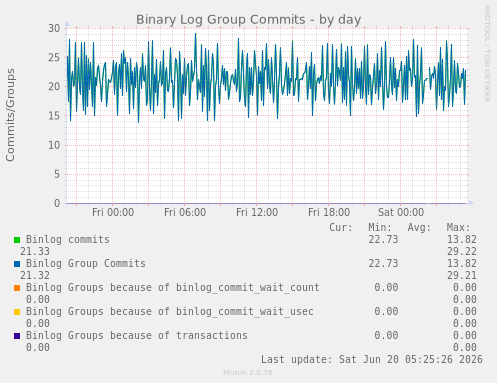Click the y-axis tick label 30

pos(54,28)
